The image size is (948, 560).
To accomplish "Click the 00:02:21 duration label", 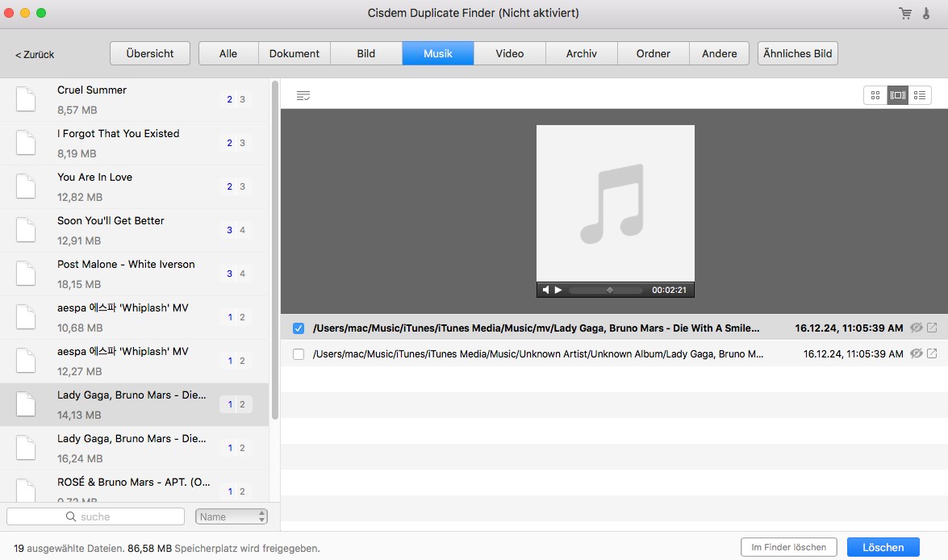I will 669,290.
